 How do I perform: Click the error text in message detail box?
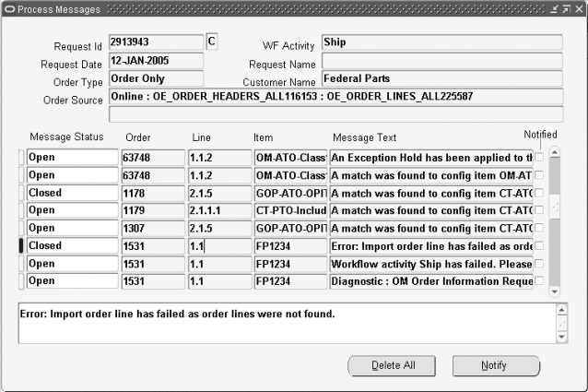pos(177,314)
